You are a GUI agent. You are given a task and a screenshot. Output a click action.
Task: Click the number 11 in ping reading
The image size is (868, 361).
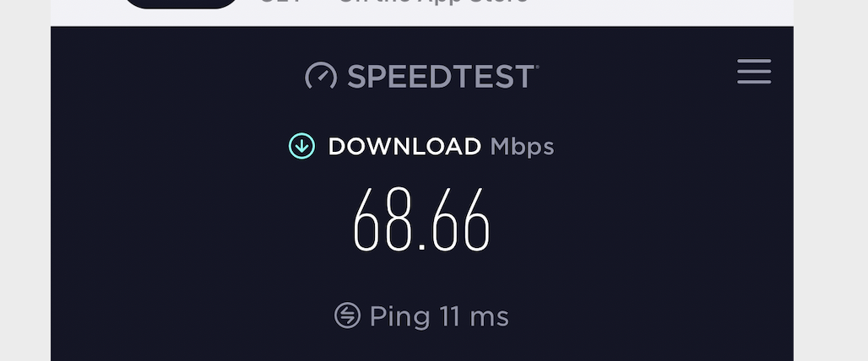tap(451, 317)
